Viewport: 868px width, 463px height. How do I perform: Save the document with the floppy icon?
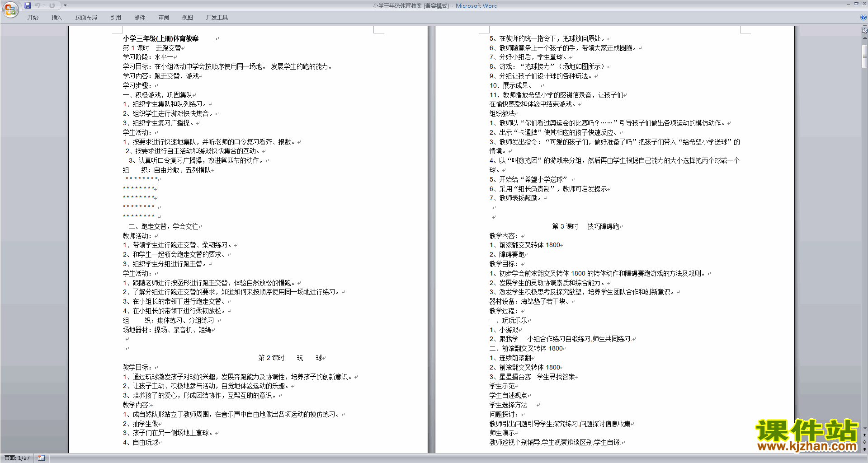[28, 5]
